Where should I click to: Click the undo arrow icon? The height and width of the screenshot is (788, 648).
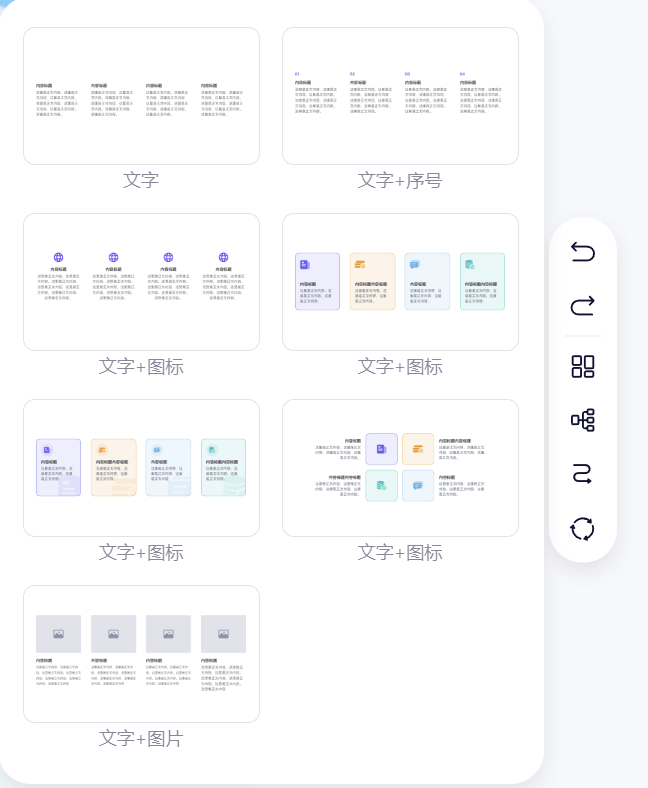583,252
